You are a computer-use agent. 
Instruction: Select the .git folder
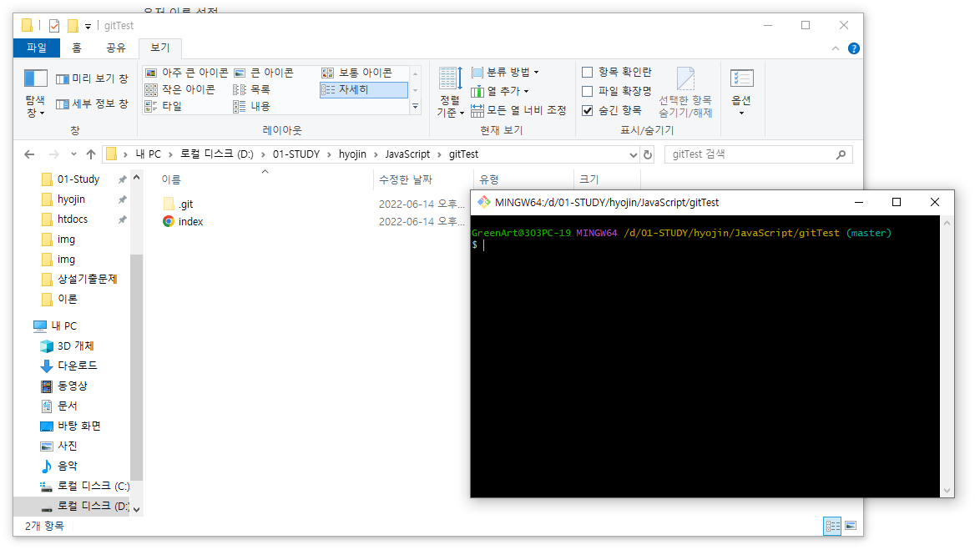[x=185, y=204]
